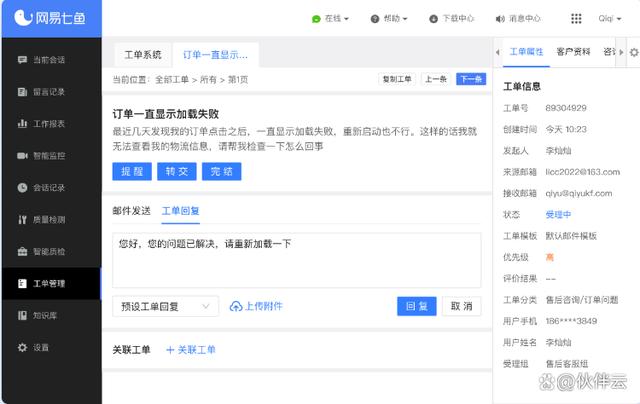The width and height of the screenshot is (640, 404).
Task: Open the 当前会话 sidebar icon
Action: coord(22,60)
